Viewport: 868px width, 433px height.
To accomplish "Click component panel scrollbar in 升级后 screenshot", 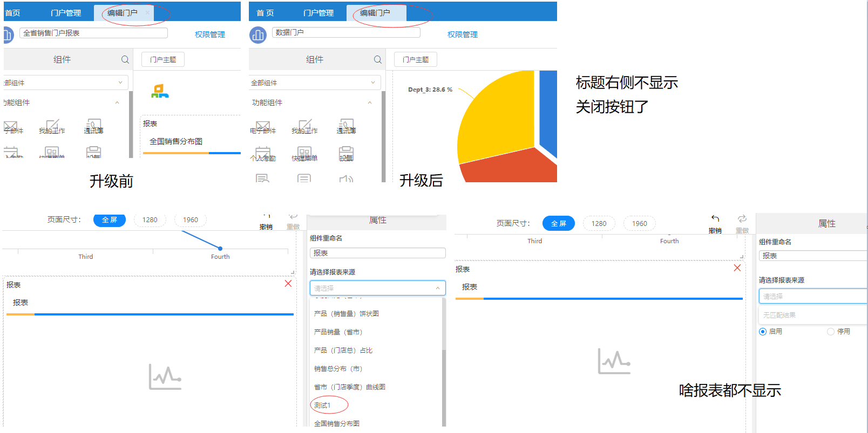I will [x=384, y=136].
